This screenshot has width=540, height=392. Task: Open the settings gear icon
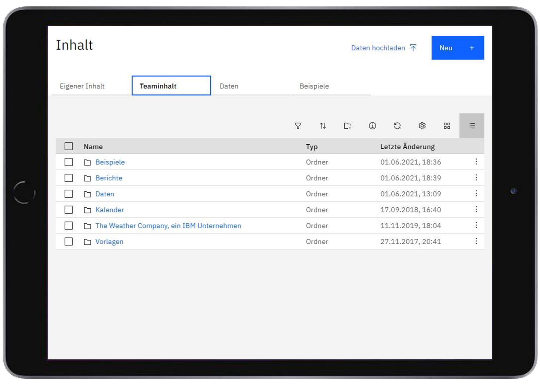(x=422, y=126)
